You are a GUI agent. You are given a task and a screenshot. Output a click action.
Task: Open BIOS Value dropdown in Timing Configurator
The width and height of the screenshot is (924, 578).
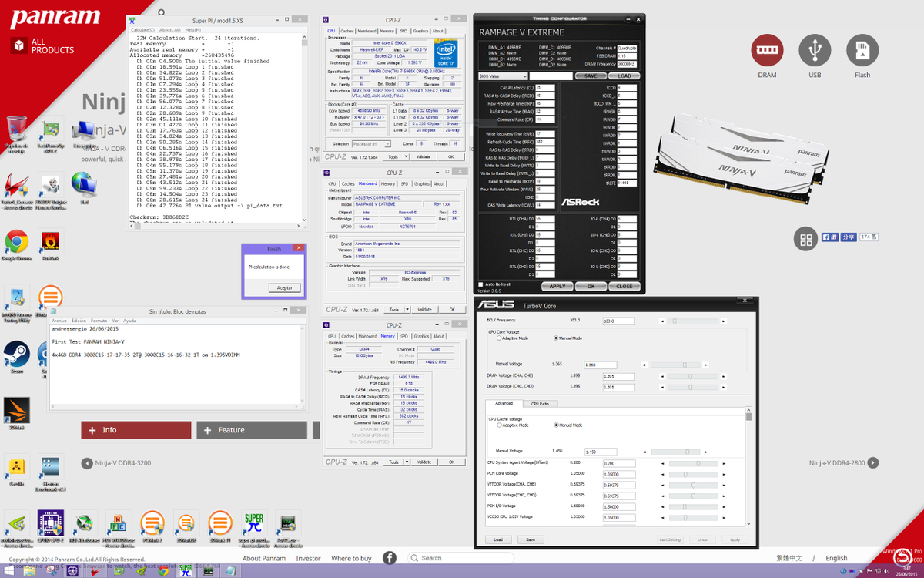pos(503,76)
